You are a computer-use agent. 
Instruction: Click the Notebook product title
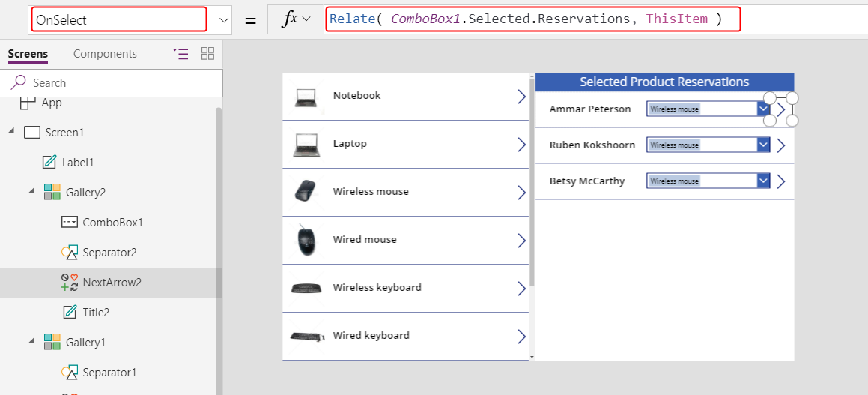coord(357,95)
